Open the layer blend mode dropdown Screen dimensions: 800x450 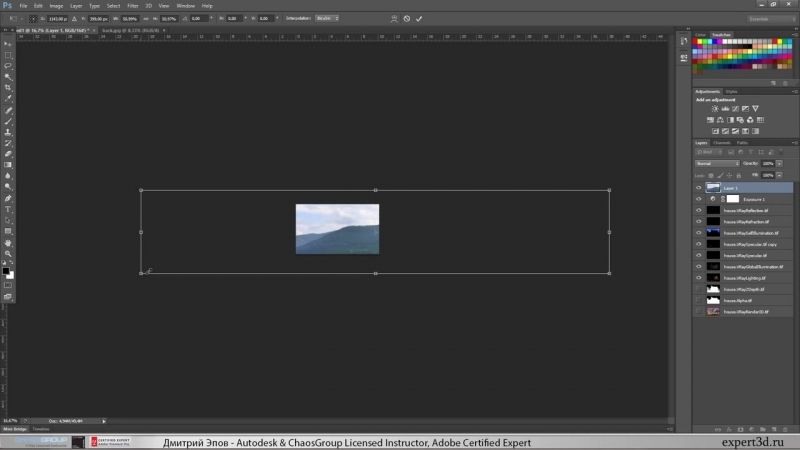click(717, 163)
